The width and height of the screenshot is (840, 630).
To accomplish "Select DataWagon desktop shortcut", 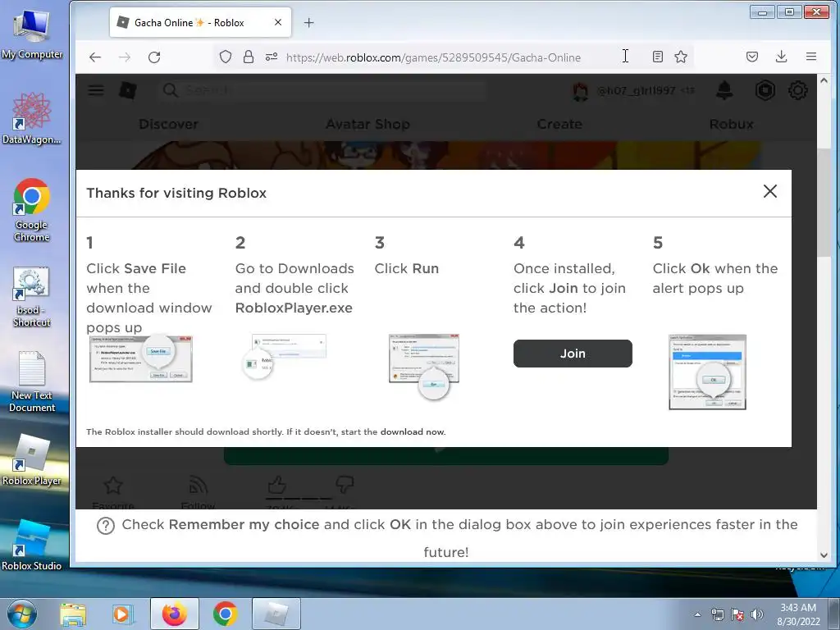I will [x=32, y=118].
